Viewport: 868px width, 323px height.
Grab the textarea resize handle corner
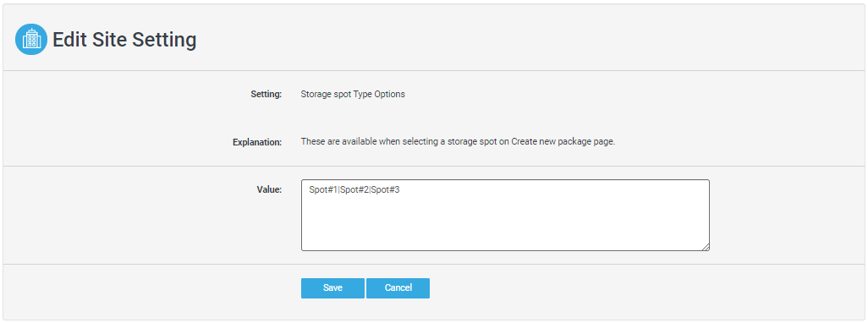(706, 247)
